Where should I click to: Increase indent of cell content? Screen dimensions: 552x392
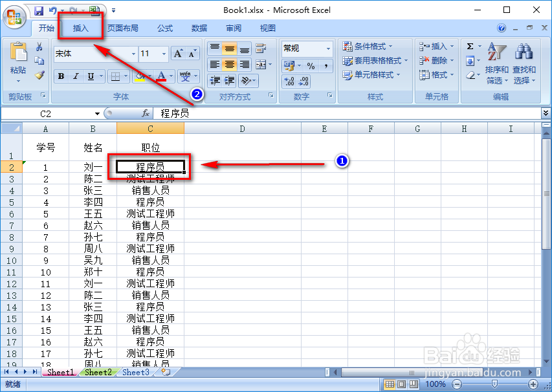coord(230,81)
